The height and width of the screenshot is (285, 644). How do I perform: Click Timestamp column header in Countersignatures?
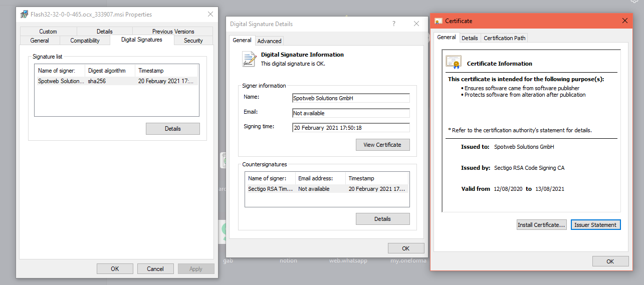(x=377, y=178)
